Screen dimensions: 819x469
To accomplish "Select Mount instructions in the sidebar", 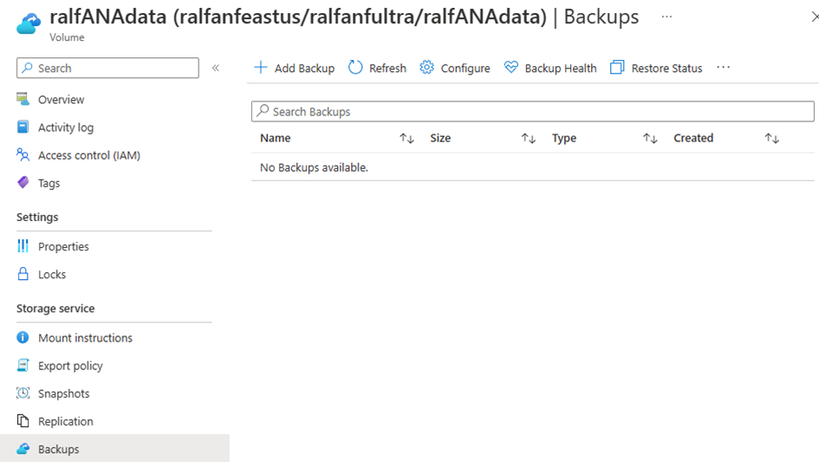I will tap(85, 338).
